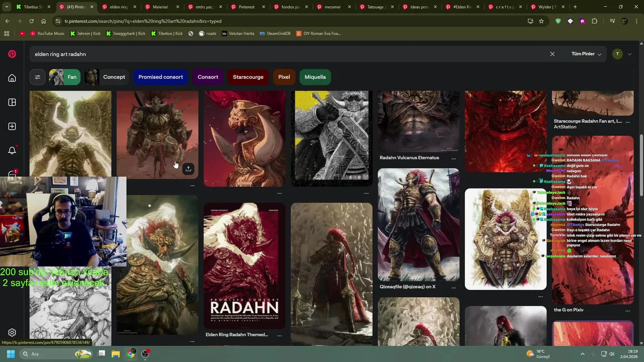Bookmark this page with the star icon

click(x=541, y=21)
